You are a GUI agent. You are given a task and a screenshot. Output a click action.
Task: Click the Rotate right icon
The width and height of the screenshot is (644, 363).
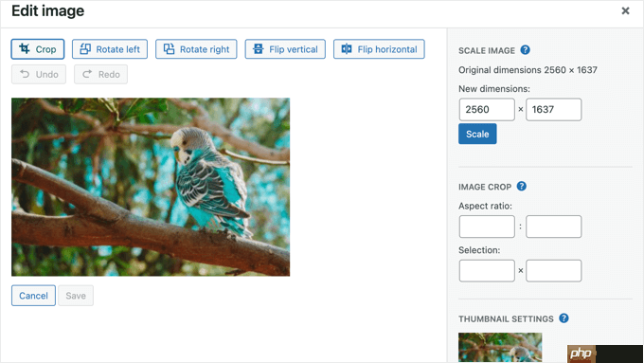(x=169, y=49)
